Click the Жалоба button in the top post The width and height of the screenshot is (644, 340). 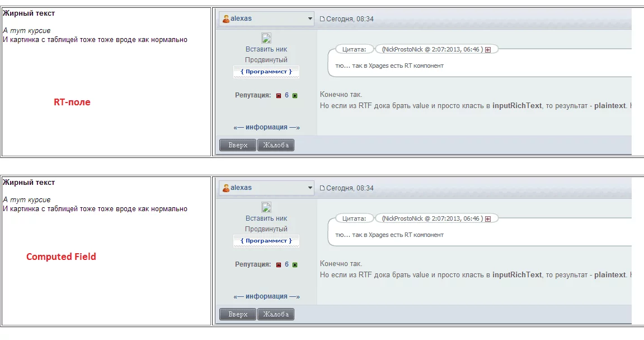(276, 145)
